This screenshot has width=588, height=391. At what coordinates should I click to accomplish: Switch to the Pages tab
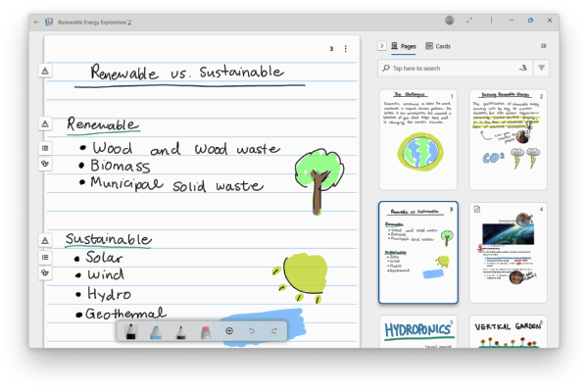click(404, 46)
